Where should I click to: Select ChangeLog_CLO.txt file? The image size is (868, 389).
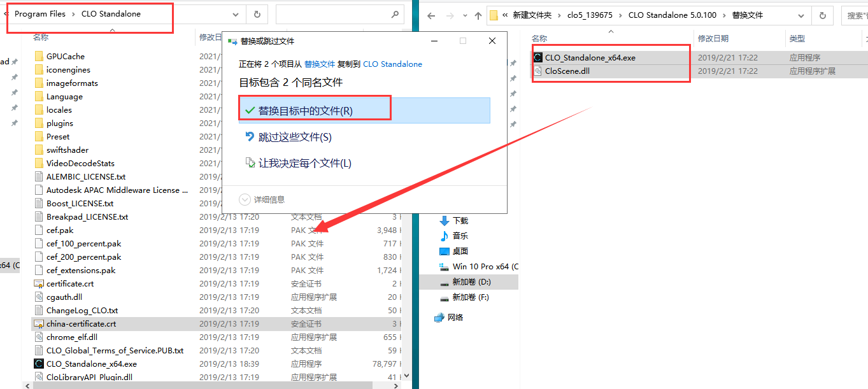click(82, 310)
